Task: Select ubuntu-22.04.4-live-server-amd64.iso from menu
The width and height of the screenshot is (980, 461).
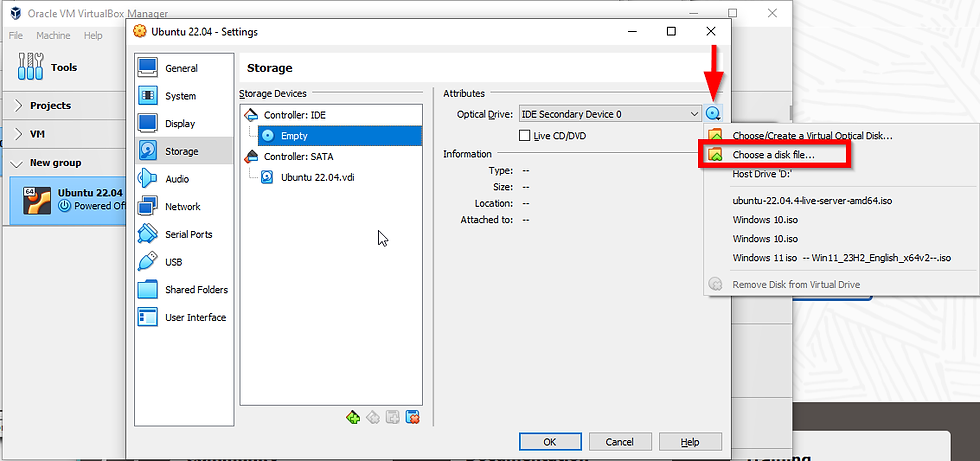Action: tap(811, 201)
